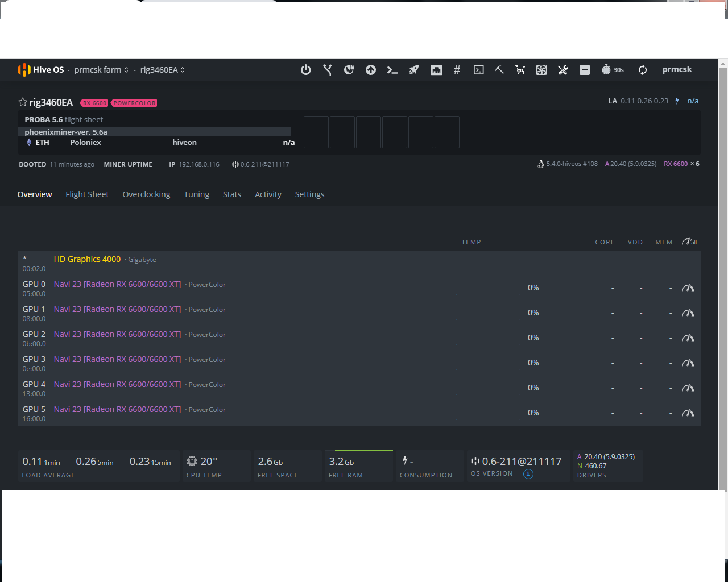Go to the Stats tab
Viewport: 728px width, 582px height.
click(x=232, y=194)
